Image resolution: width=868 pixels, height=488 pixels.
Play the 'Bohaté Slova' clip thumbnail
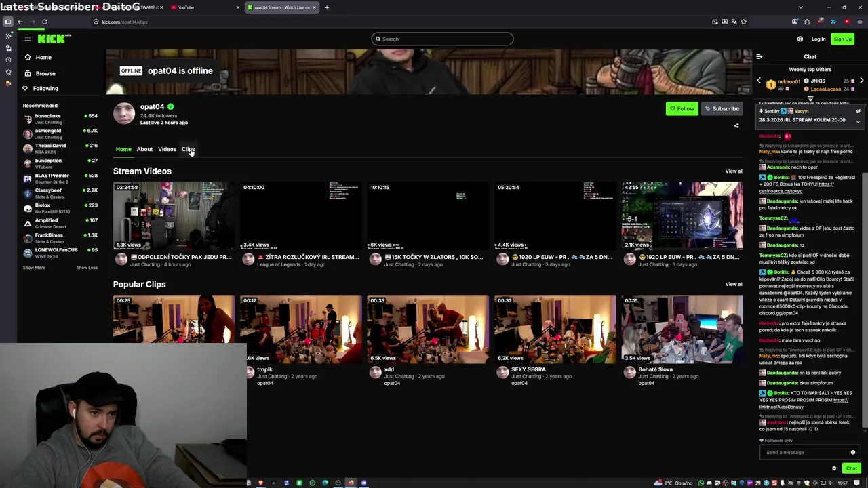[x=682, y=329]
